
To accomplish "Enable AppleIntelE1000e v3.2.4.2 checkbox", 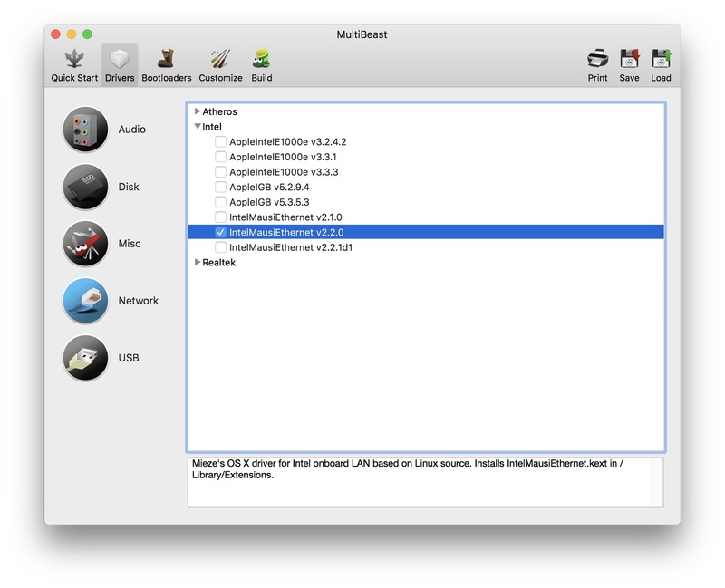I will tap(220, 141).
